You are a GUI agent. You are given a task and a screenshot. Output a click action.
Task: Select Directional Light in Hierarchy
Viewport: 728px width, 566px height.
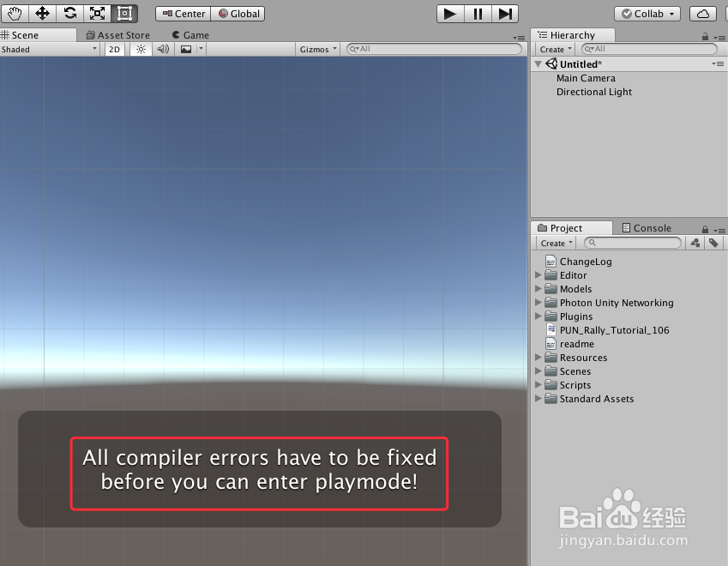(594, 92)
